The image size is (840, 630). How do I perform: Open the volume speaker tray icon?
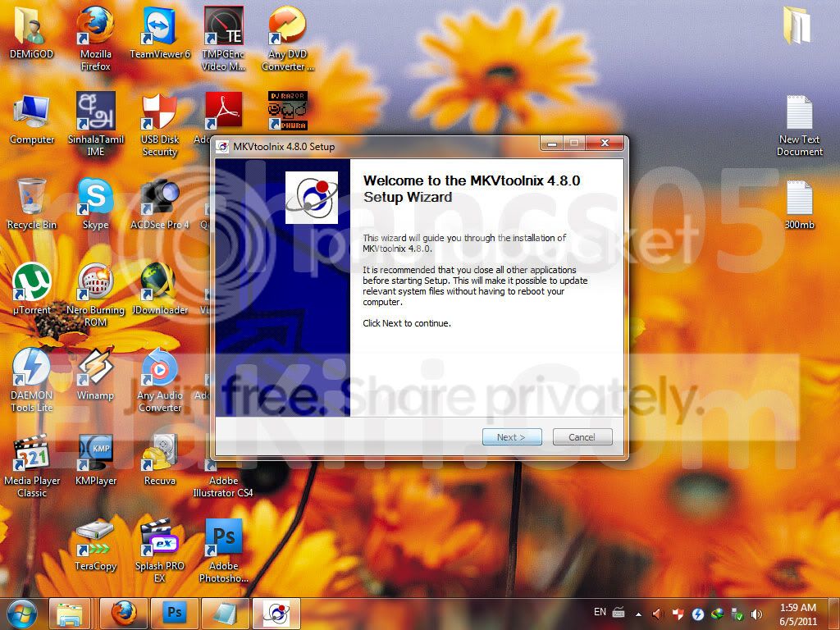coord(756,614)
